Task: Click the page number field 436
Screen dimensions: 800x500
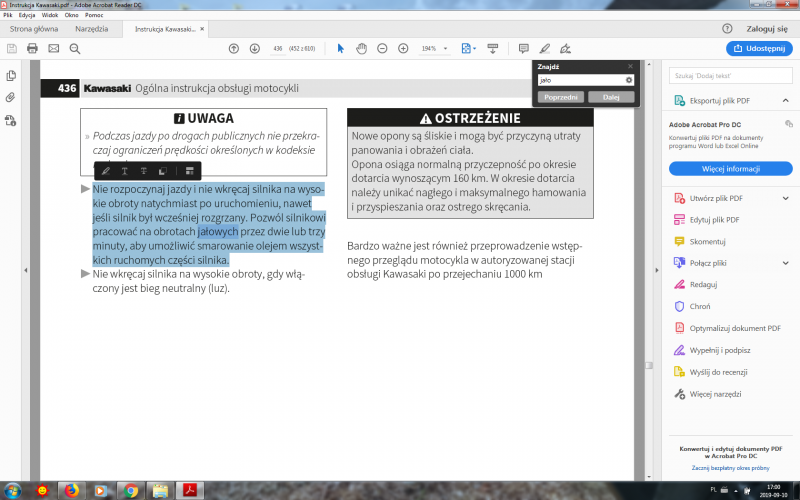Action: click(x=278, y=48)
